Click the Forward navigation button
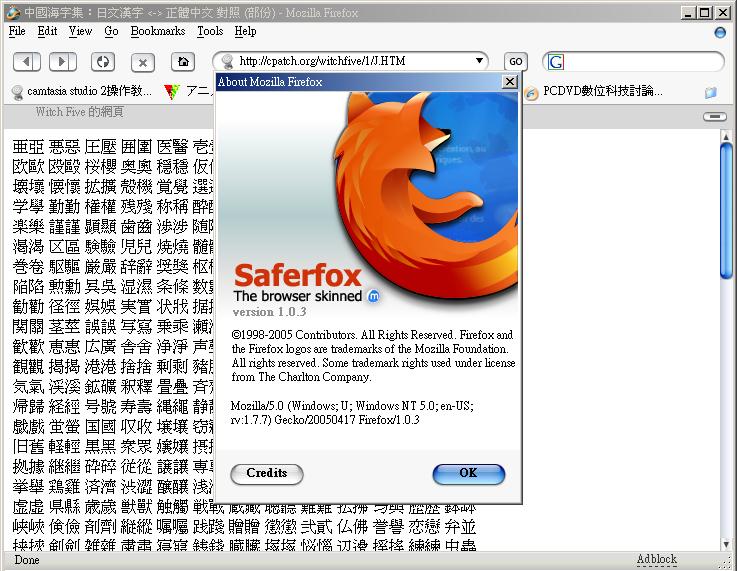Viewport: 738px width, 571px height. coord(62,62)
